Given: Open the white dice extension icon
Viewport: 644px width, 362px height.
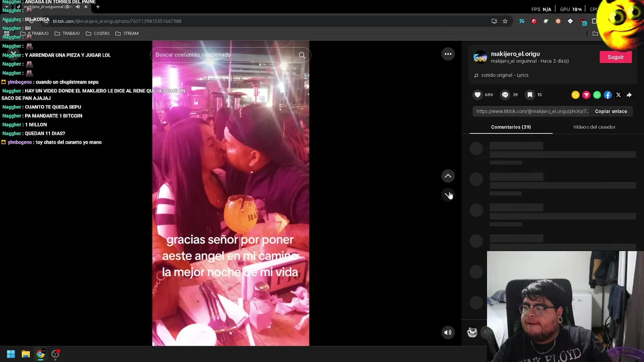Looking at the screenshot, I should [570, 21].
